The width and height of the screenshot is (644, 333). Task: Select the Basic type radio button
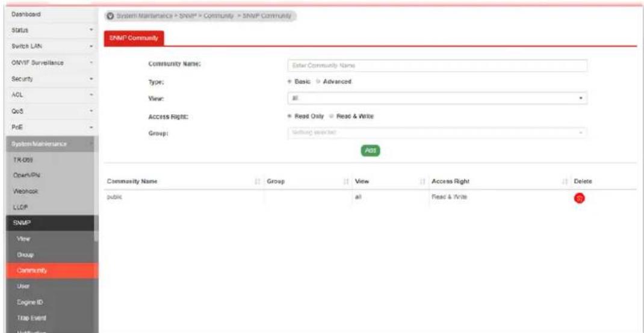point(290,82)
